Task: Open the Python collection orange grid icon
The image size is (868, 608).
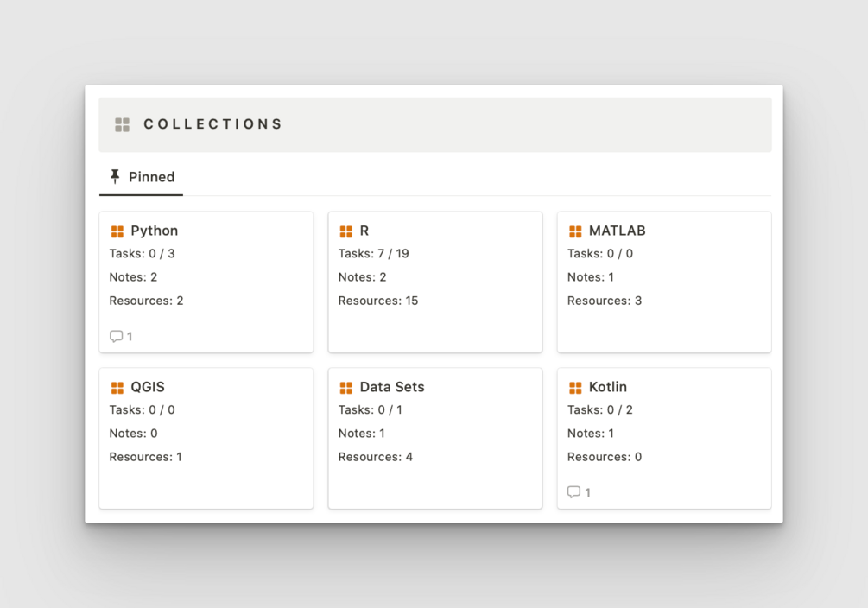Action: 117,231
